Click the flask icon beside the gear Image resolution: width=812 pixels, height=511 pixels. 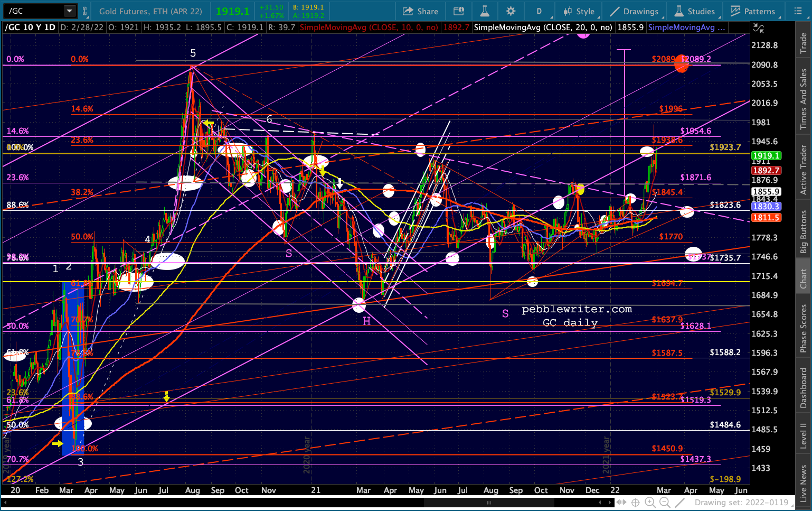tap(485, 11)
